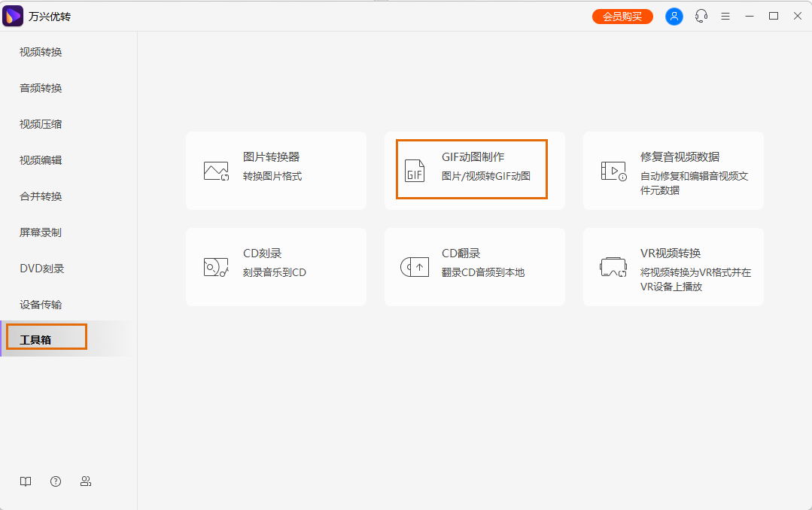Open the community person icon at bottom

coord(85,481)
